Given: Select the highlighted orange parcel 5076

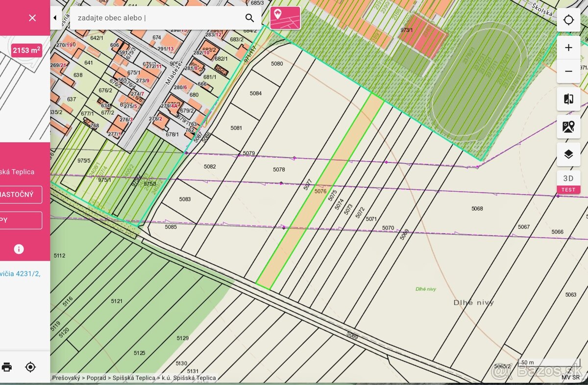Looking at the screenshot, I should (x=320, y=191).
